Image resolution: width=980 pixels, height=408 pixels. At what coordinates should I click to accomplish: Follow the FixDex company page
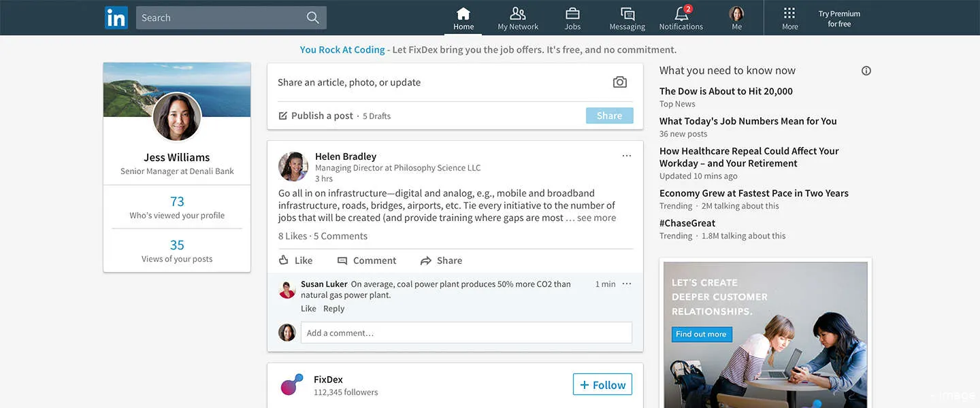click(602, 384)
